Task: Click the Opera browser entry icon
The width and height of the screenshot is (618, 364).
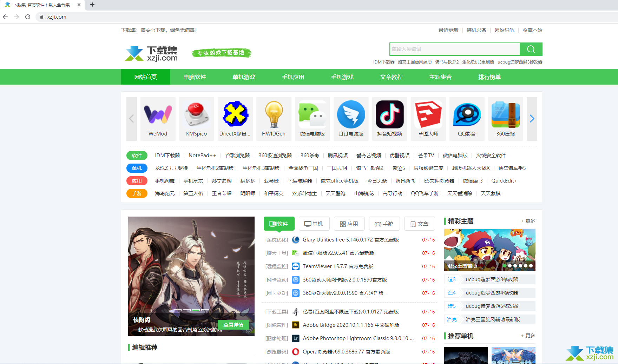Action: [x=296, y=352]
